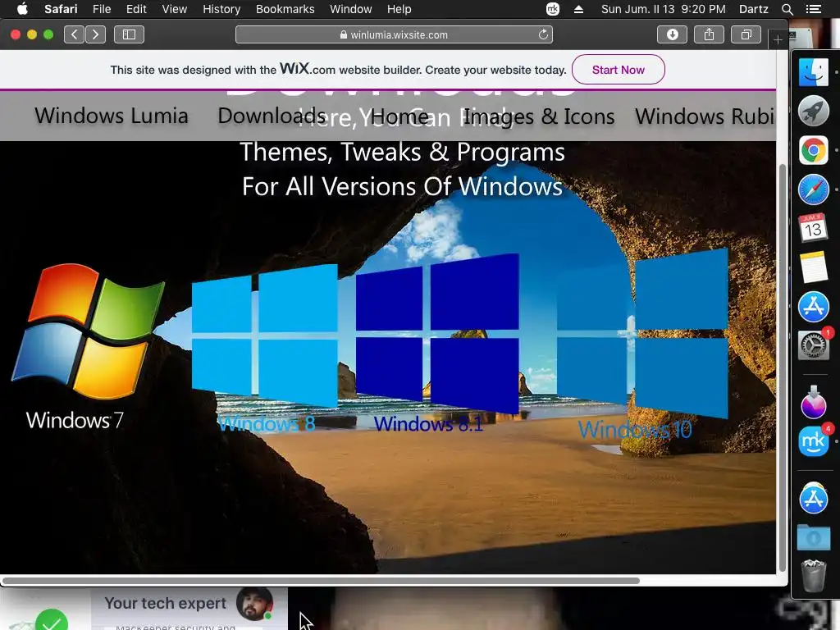Reload the page via the refresh icon

543,34
